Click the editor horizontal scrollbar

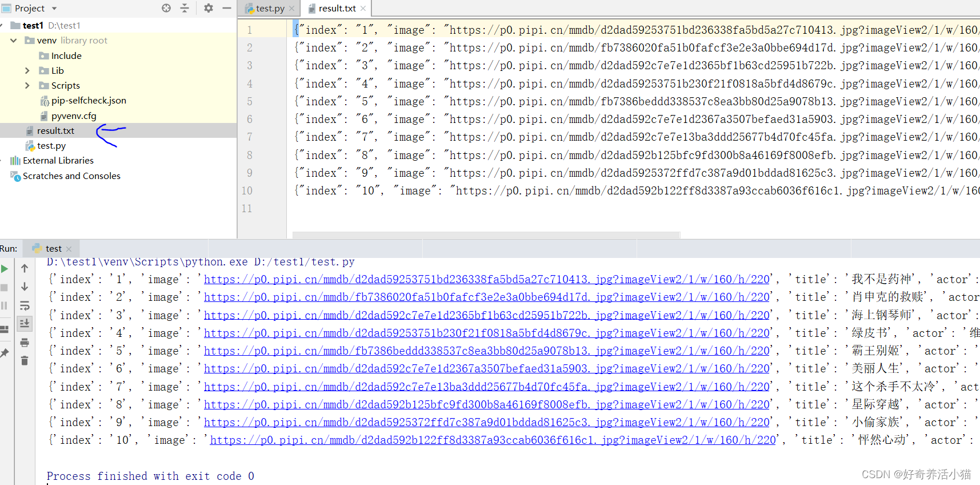(486, 234)
